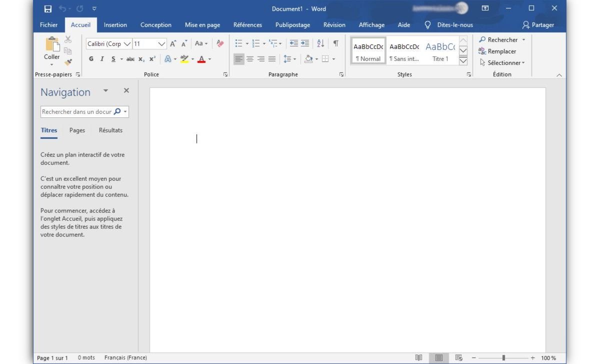Image resolution: width=600 pixels, height=364 pixels.
Task: Click the Cut scissors icon
Action: [x=68, y=39]
